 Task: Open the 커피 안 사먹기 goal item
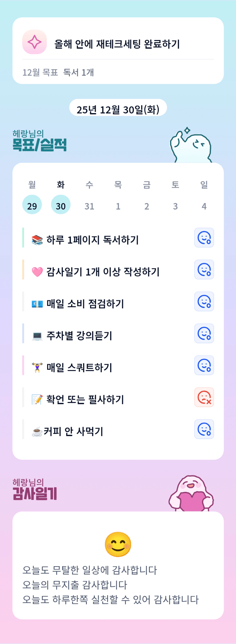pyautogui.click(x=73, y=432)
